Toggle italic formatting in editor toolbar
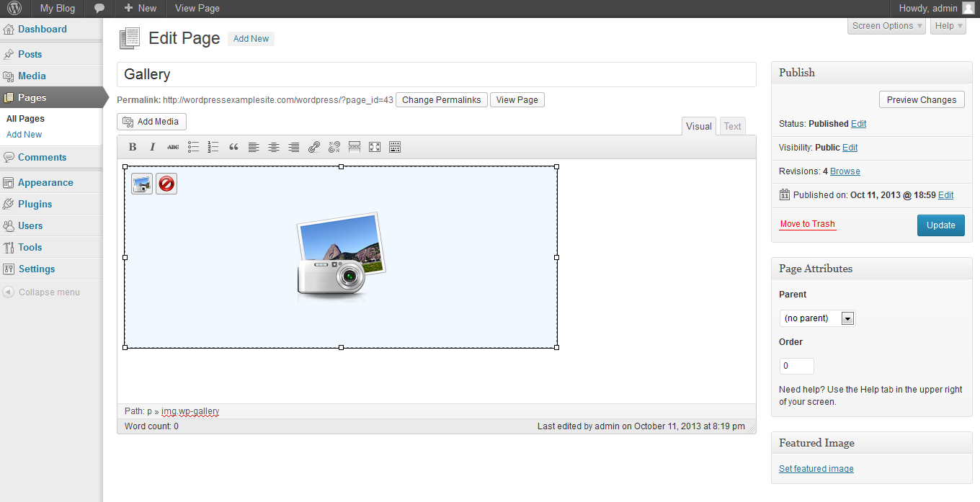The image size is (980, 502). [x=153, y=147]
